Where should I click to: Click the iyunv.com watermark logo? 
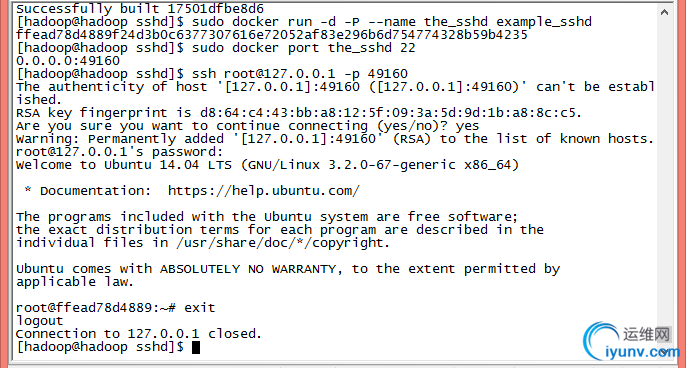632,341
